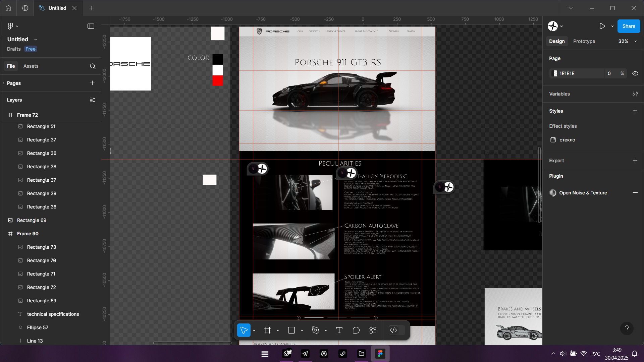This screenshot has width=644, height=362.
Task: Collapse all layers icon
Action: click(x=93, y=100)
